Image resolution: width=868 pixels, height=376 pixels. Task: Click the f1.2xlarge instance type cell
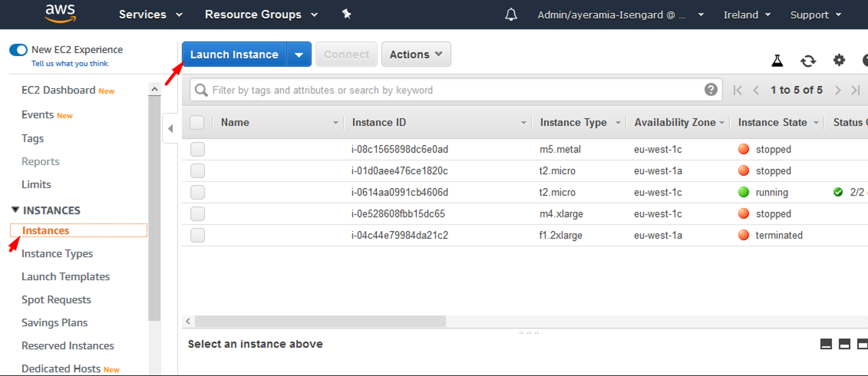561,235
